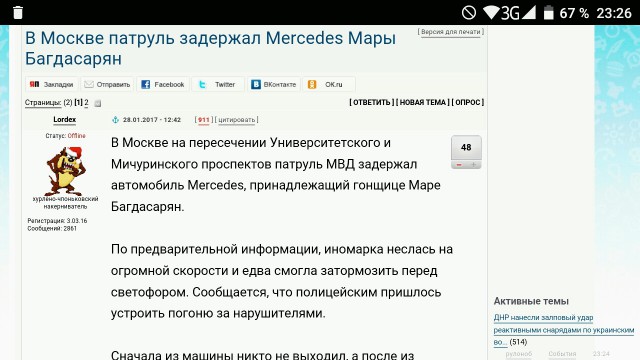
Task: Click the Отправить email share button
Action: point(107,84)
